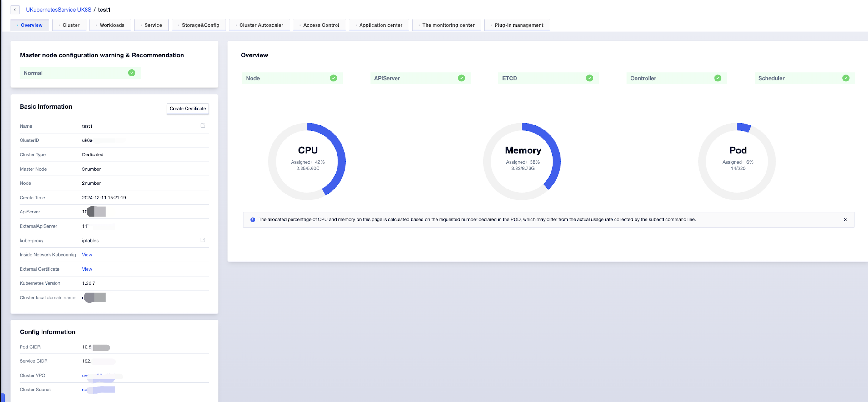The height and width of the screenshot is (402, 868).
Task: Select the Master Node value 3number
Action: [91, 169]
